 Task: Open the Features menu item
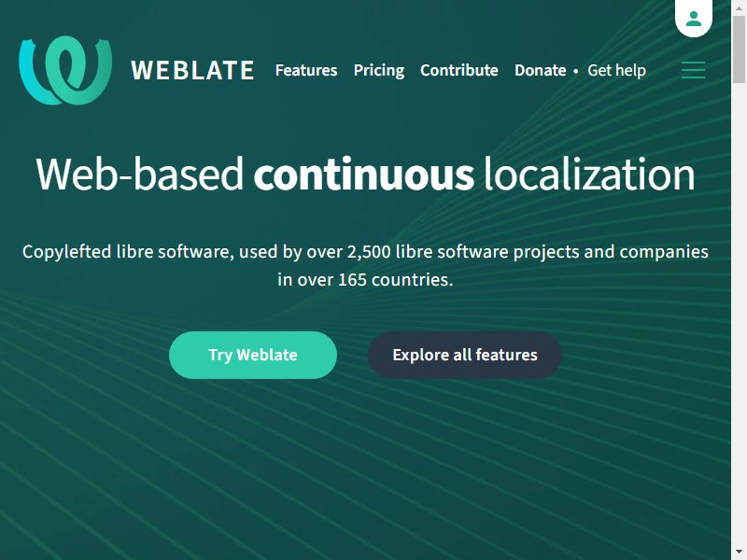pos(306,71)
